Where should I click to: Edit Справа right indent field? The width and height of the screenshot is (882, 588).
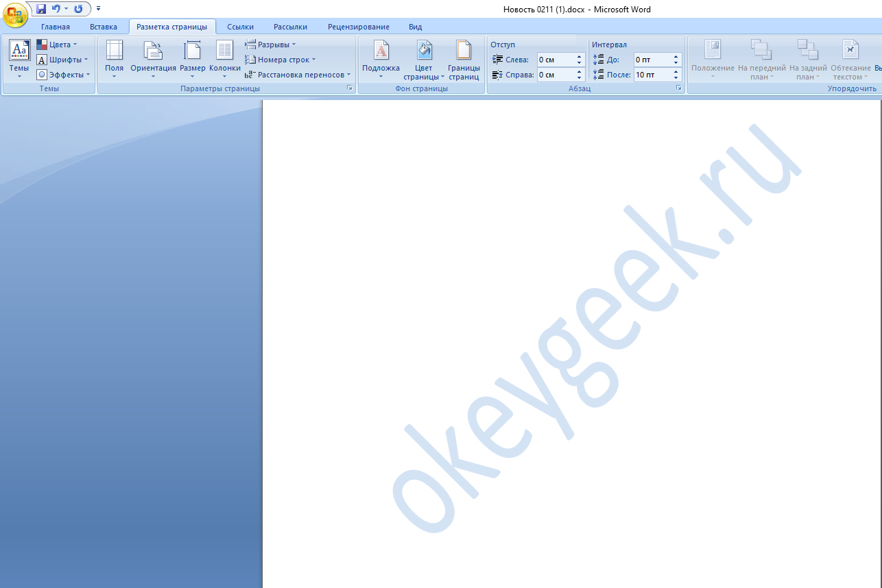coord(556,75)
